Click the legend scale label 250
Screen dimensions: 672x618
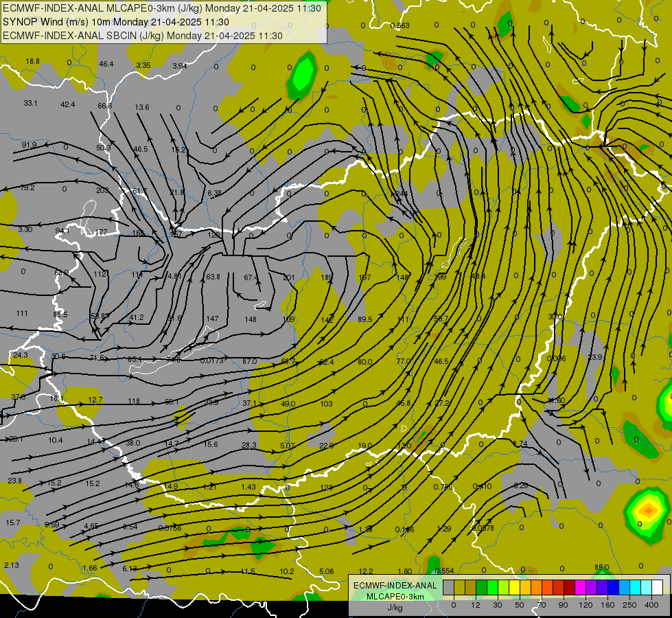coord(629,605)
